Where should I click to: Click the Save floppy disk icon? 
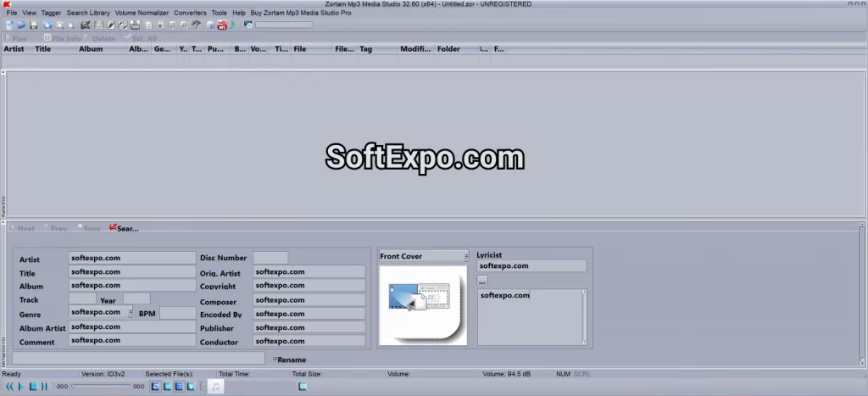point(34,25)
